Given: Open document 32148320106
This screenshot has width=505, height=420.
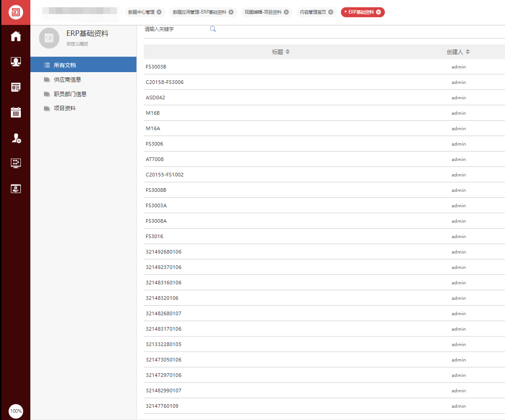Looking at the screenshot, I should click(x=162, y=298).
